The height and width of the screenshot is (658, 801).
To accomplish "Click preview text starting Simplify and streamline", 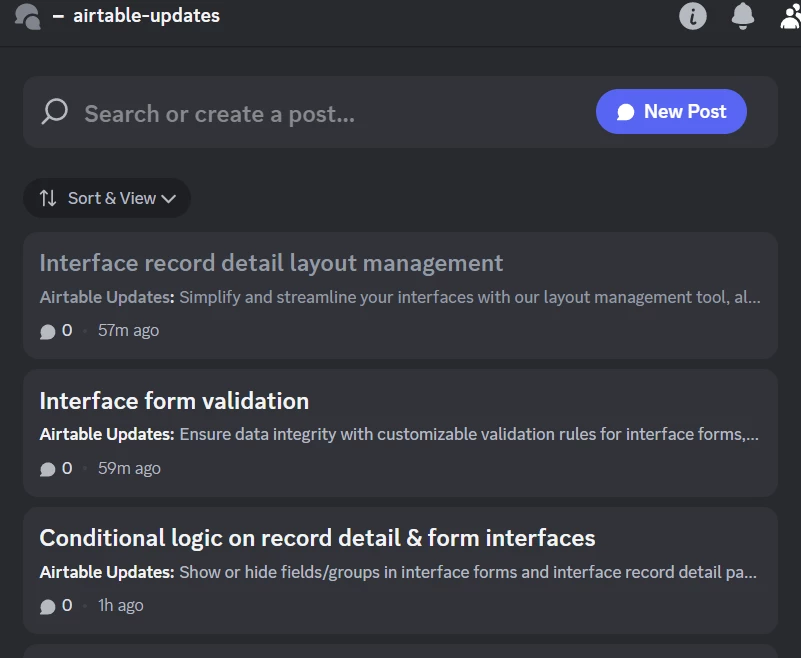I will pyautogui.click(x=470, y=297).
